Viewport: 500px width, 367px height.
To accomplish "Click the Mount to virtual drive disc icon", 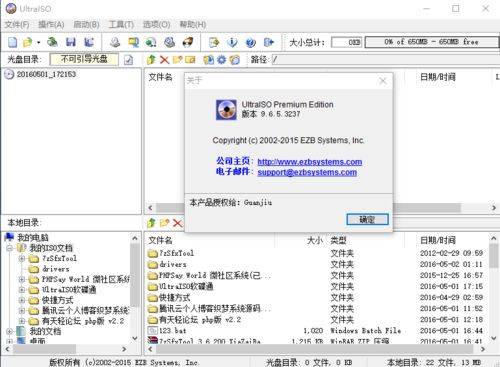I will 170,42.
